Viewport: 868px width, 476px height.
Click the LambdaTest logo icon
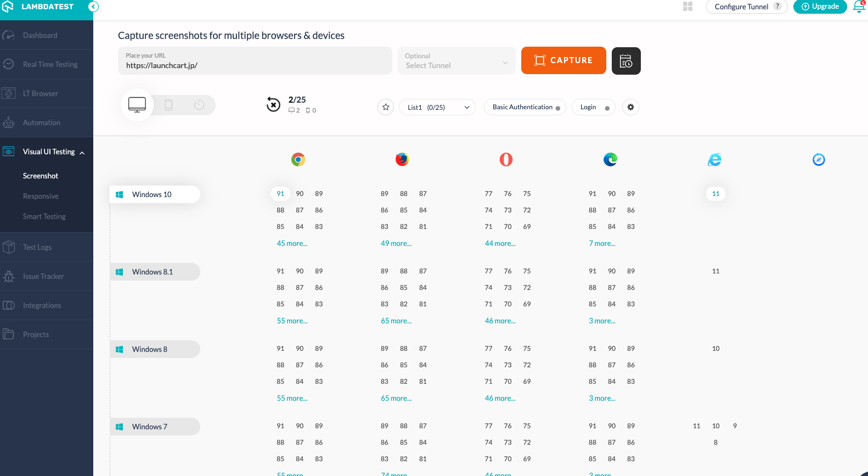[8, 7]
